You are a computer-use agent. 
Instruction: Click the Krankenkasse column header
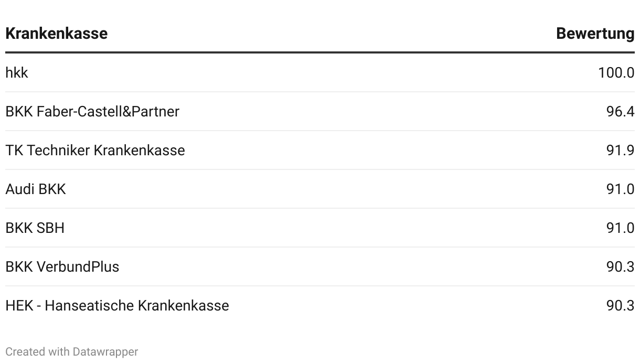[x=56, y=34]
